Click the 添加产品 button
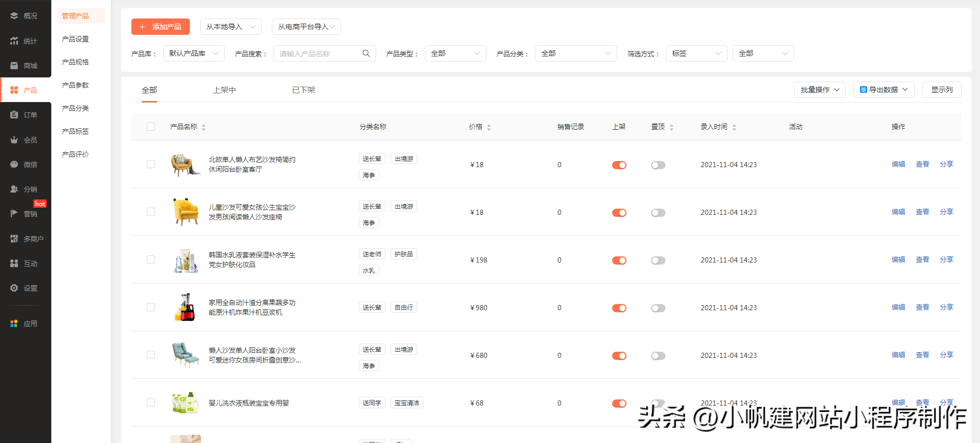 [161, 27]
